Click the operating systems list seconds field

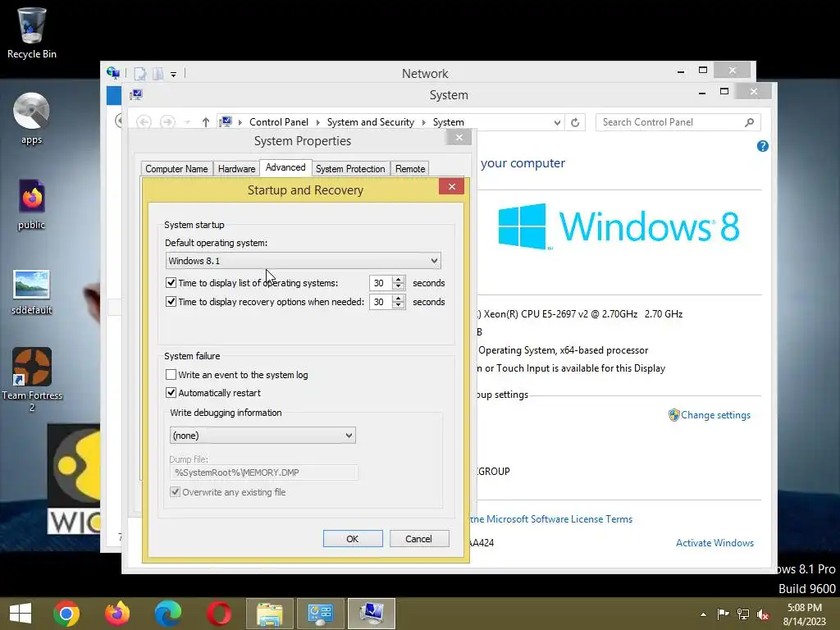coord(381,283)
